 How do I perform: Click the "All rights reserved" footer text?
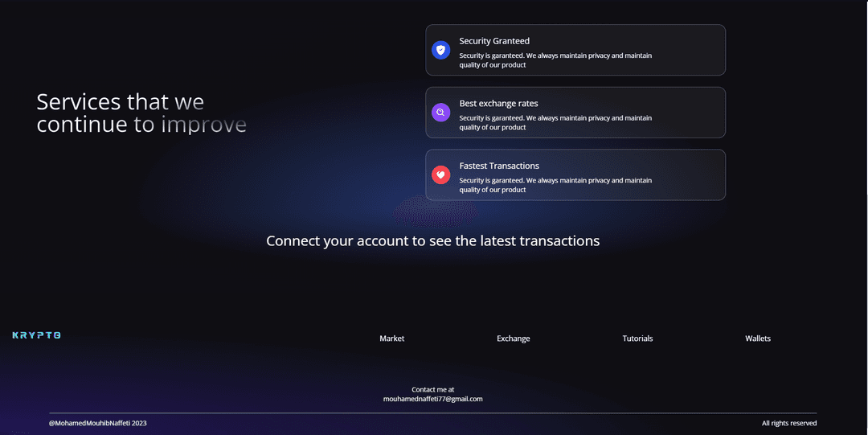pyautogui.click(x=788, y=423)
